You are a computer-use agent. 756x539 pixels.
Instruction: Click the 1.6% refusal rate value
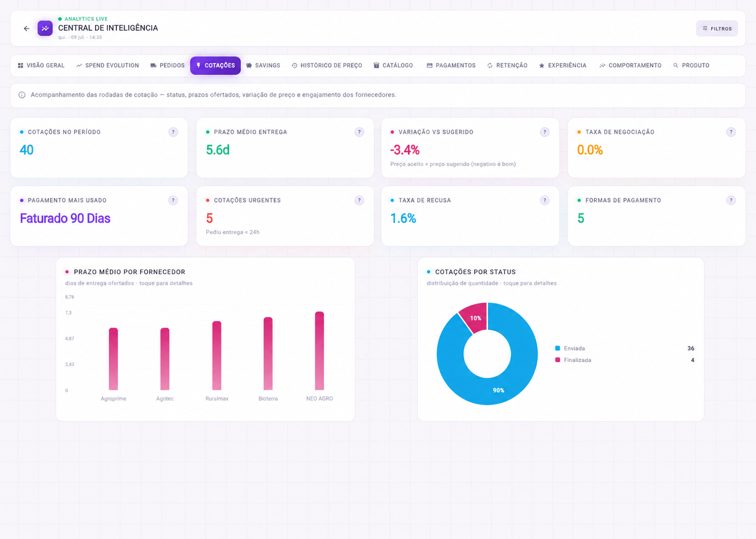403,218
